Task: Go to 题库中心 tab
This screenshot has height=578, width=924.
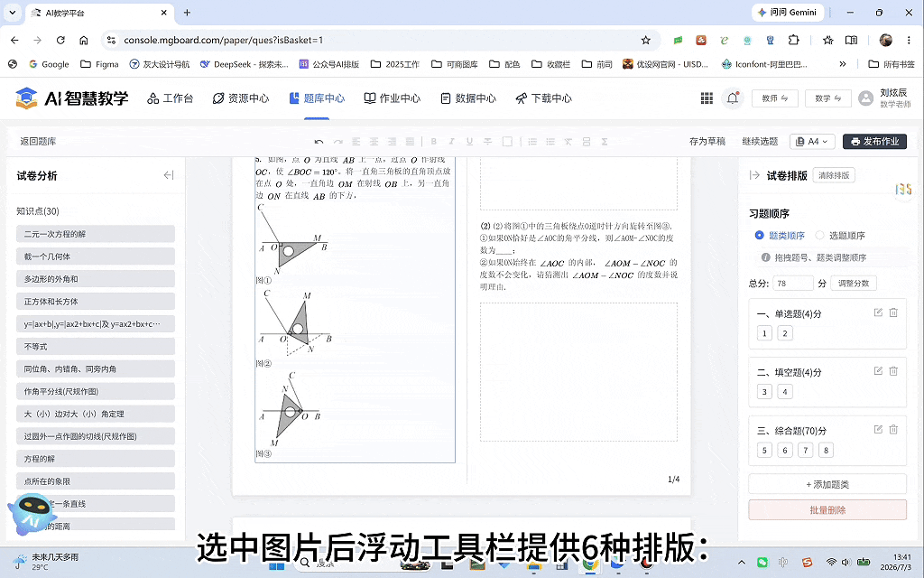Action: pyautogui.click(x=317, y=98)
